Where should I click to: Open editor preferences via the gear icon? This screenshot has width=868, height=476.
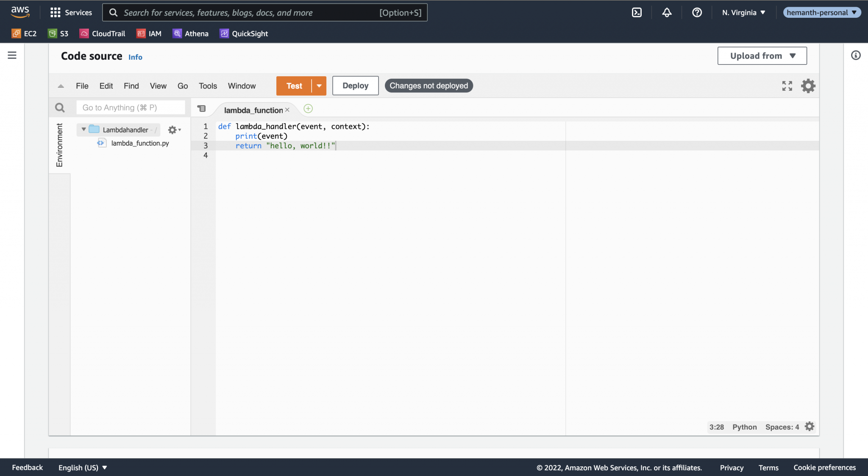tap(808, 86)
